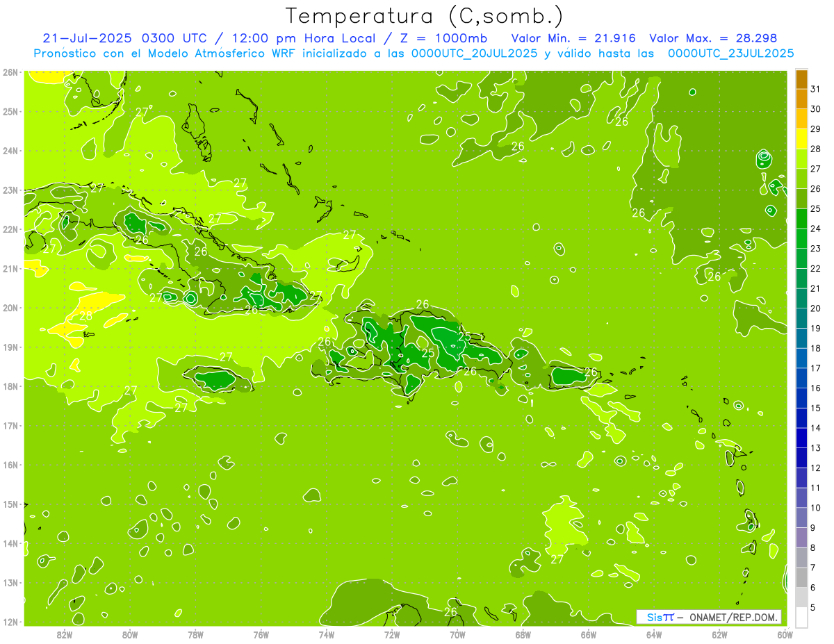Screen dimensions: 834x644
Task: Click the "25N" latitude axis label
Action: 10,111
